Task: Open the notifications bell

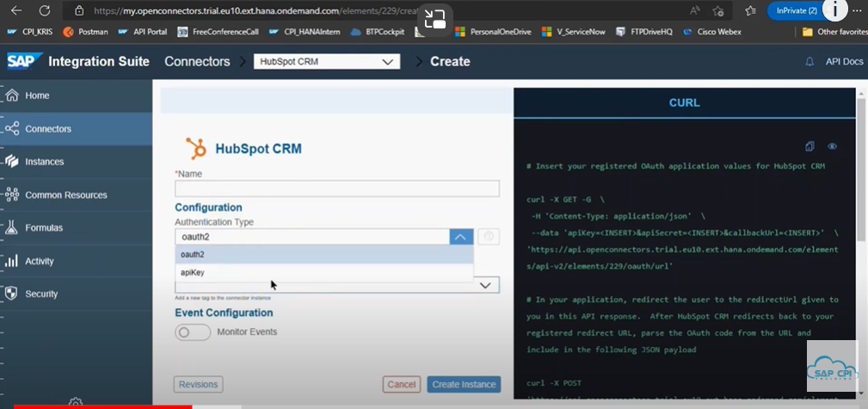Action: (810, 61)
